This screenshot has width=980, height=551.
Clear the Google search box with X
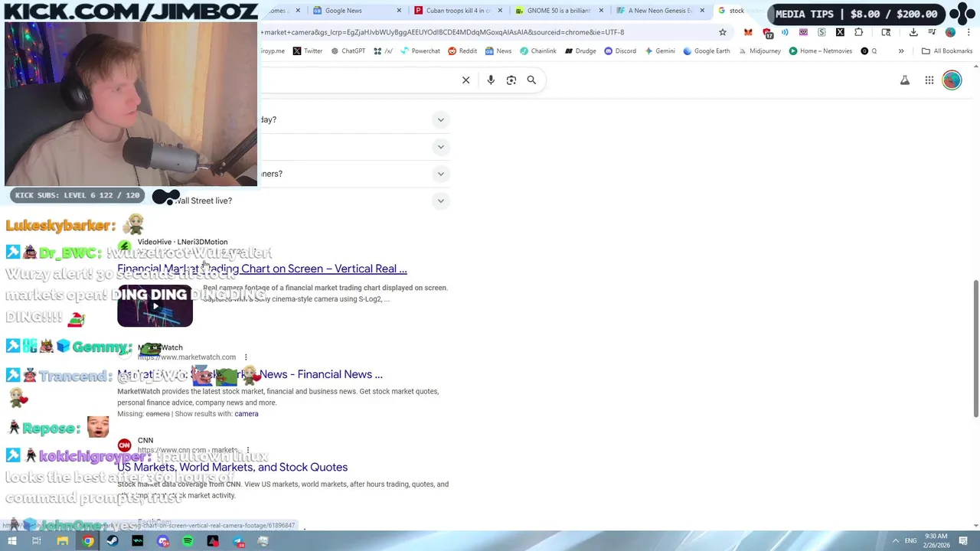click(x=465, y=80)
